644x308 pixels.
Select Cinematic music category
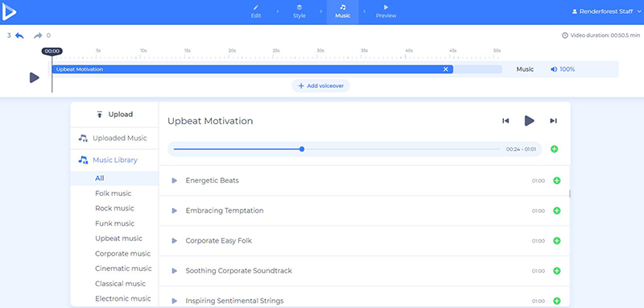click(123, 268)
